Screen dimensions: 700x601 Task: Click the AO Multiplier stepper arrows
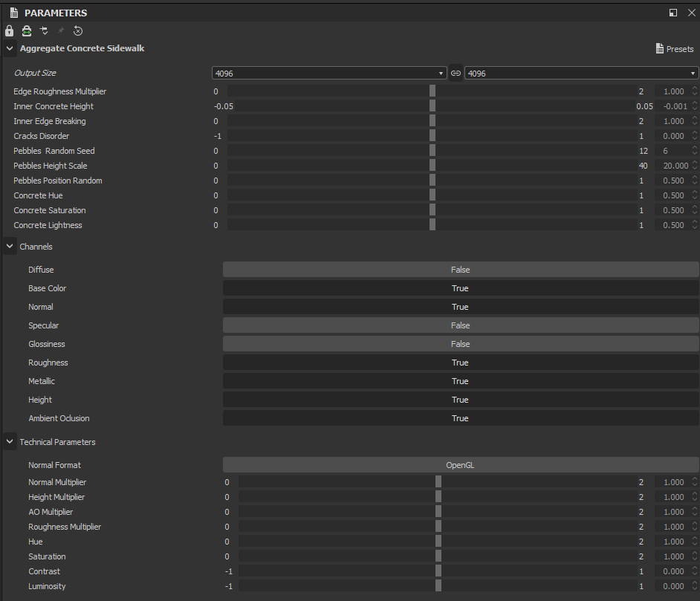point(695,512)
